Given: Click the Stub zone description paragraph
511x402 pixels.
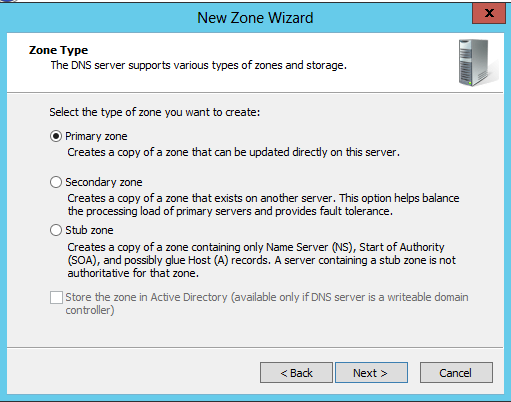Looking at the screenshot, I should coord(262,260).
